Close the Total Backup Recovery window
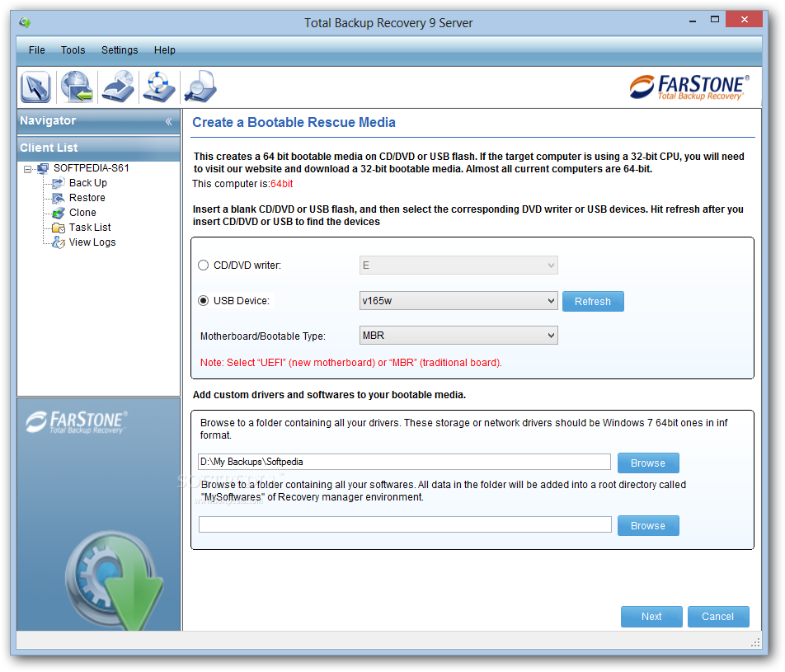Viewport: 785px width, 672px height. [x=745, y=20]
